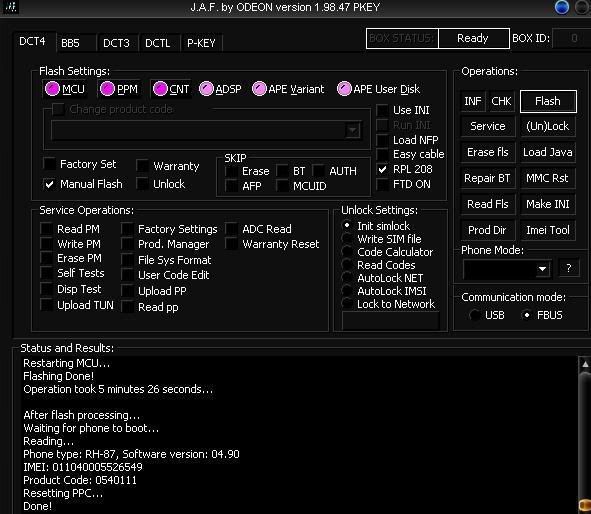The image size is (591, 514).
Task: Switch to the P-KEY tab
Action: tap(201, 43)
